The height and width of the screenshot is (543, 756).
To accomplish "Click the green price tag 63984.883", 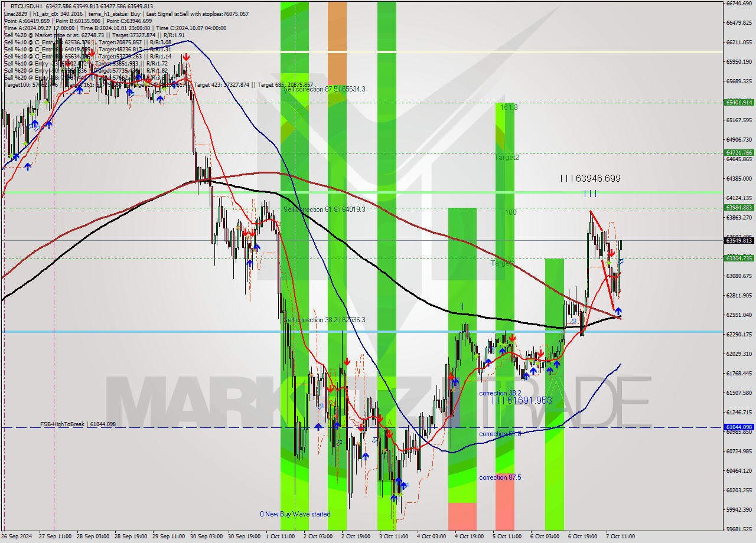I will tap(738, 207).
